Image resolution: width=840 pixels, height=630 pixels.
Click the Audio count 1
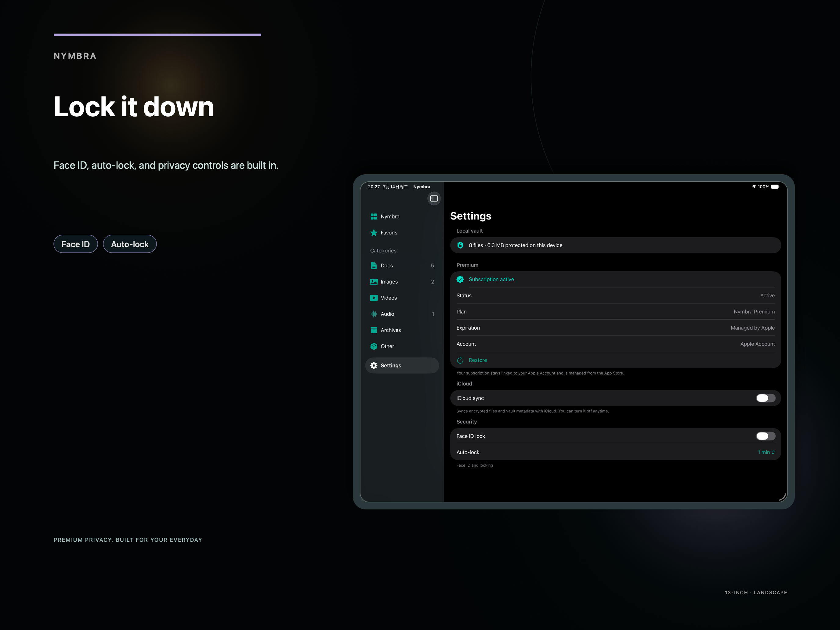click(433, 314)
